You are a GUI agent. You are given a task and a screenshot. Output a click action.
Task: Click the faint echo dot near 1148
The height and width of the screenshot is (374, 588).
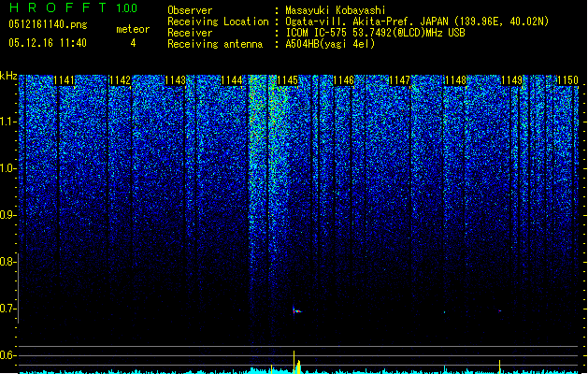click(444, 312)
